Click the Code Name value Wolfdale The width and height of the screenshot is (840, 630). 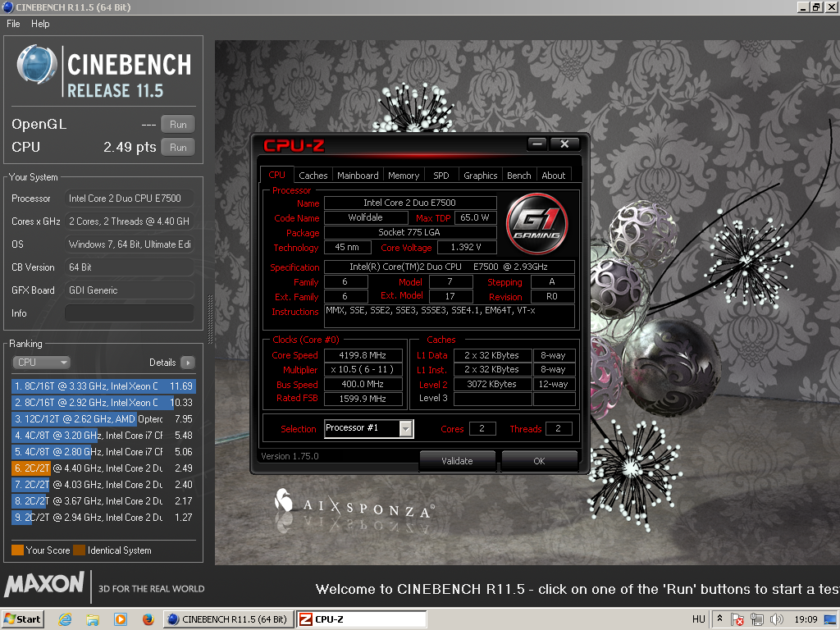(x=365, y=217)
